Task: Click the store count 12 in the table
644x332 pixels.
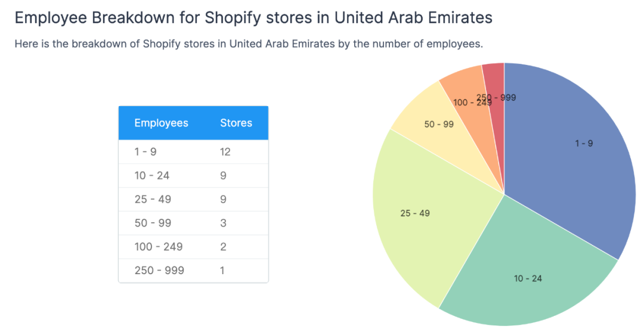Action: [225, 152]
